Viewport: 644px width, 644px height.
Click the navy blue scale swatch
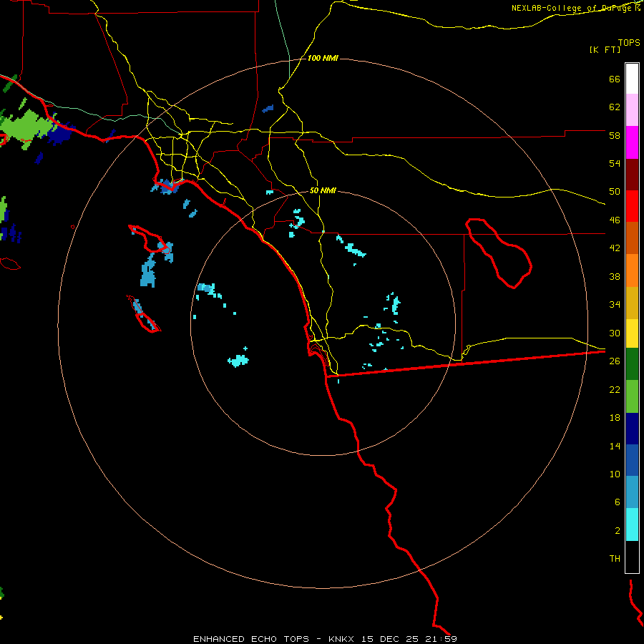click(632, 429)
